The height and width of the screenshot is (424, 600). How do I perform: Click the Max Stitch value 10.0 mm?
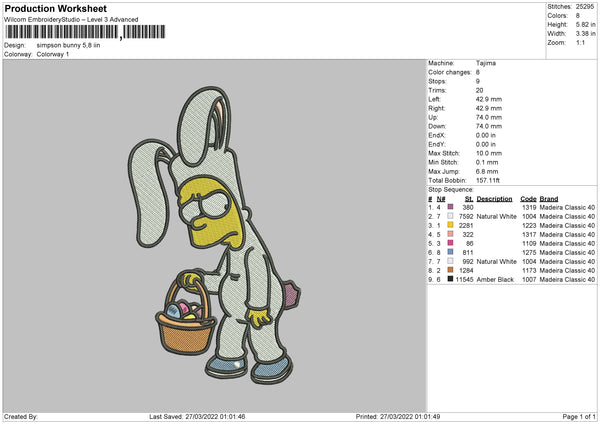click(x=489, y=153)
